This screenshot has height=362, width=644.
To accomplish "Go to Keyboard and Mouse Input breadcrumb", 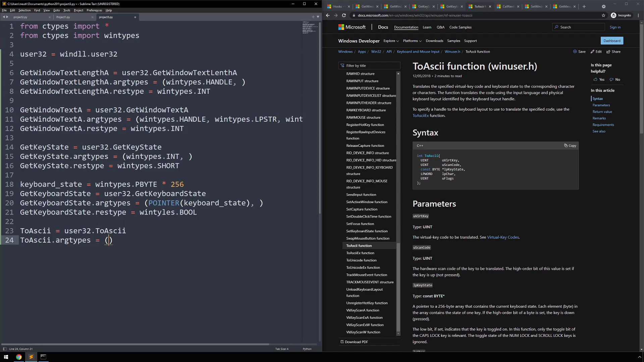I will pyautogui.click(x=418, y=52).
